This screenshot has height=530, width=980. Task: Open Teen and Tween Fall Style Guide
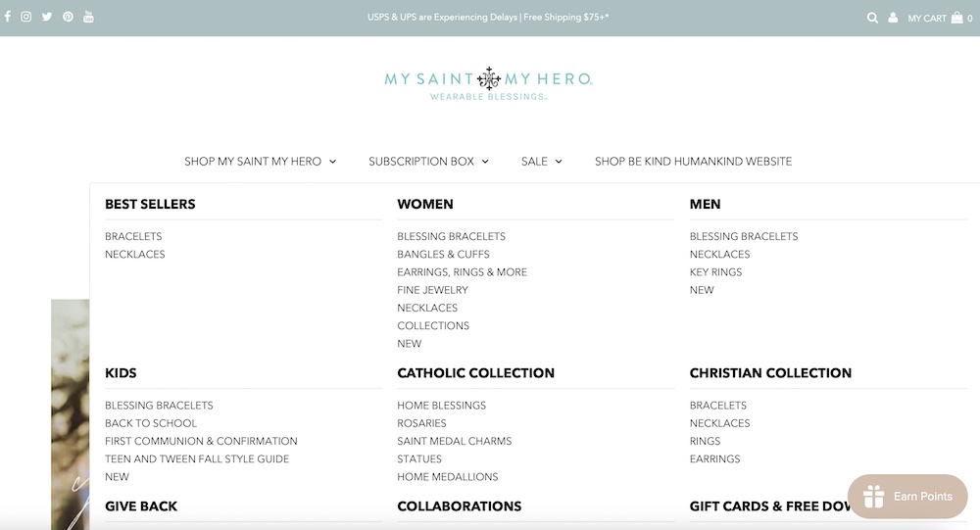click(x=197, y=458)
